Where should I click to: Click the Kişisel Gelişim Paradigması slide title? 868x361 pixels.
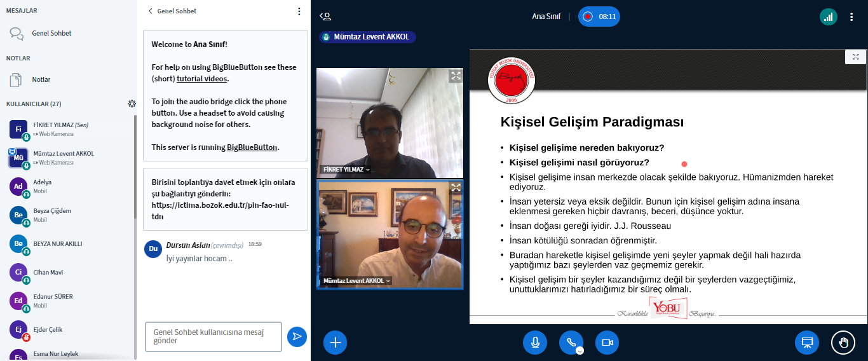tap(592, 121)
